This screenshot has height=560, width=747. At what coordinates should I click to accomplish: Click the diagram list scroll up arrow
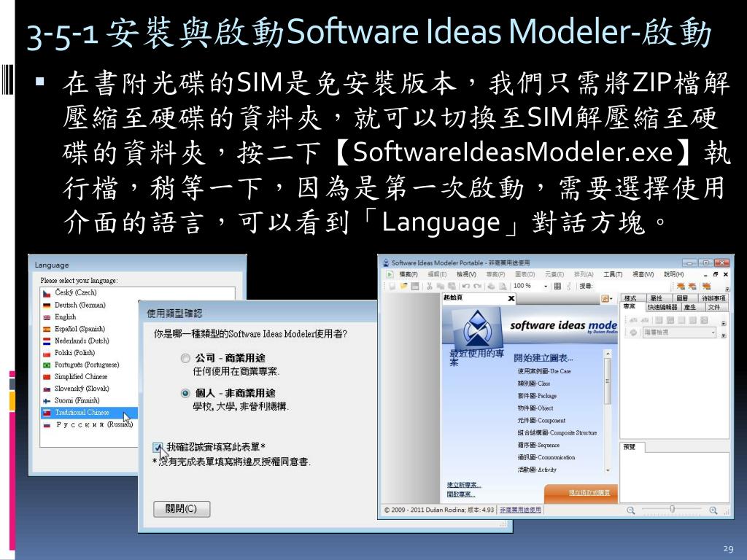[x=608, y=354]
